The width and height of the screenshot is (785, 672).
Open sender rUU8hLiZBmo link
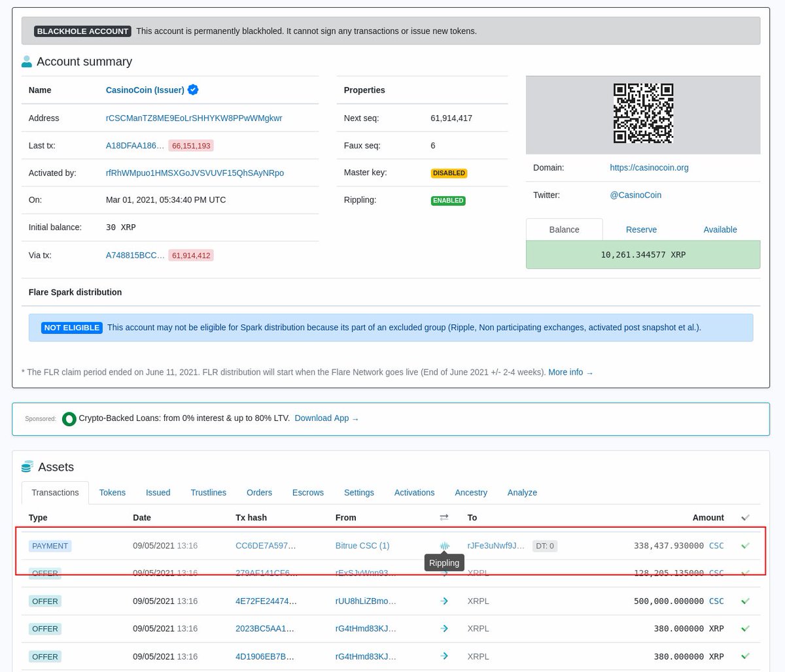(x=366, y=601)
